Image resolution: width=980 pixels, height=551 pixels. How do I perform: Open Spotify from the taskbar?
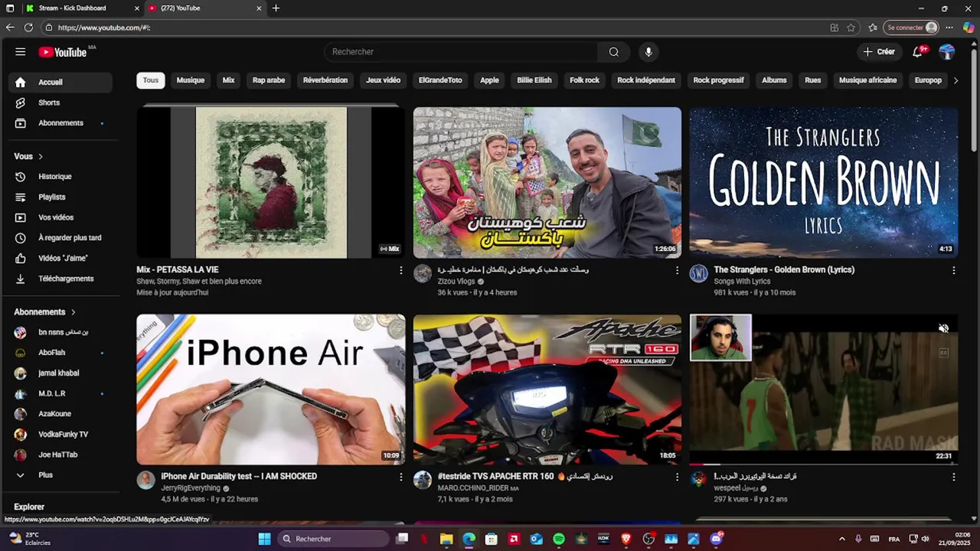point(559,539)
